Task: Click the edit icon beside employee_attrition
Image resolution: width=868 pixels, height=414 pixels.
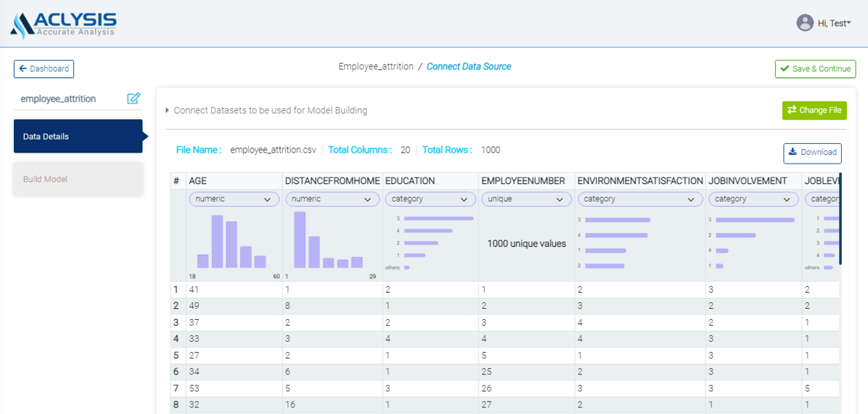Action: point(133,99)
